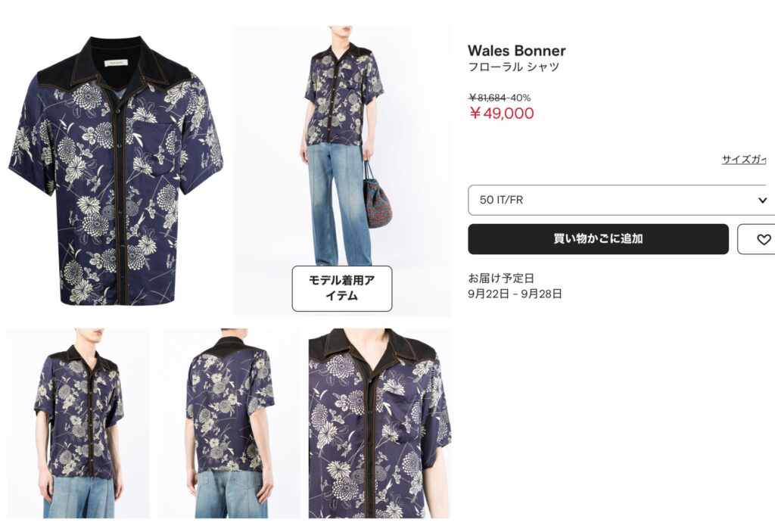Expand the size dropdown chevron arrow

click(x=762, y=201)
